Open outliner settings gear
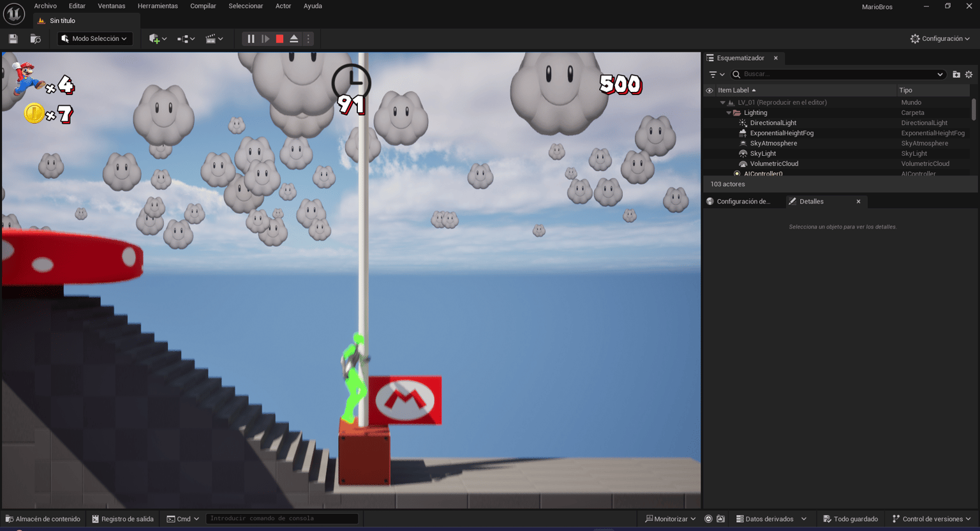The image size is (980, 531). click(969, 75)
